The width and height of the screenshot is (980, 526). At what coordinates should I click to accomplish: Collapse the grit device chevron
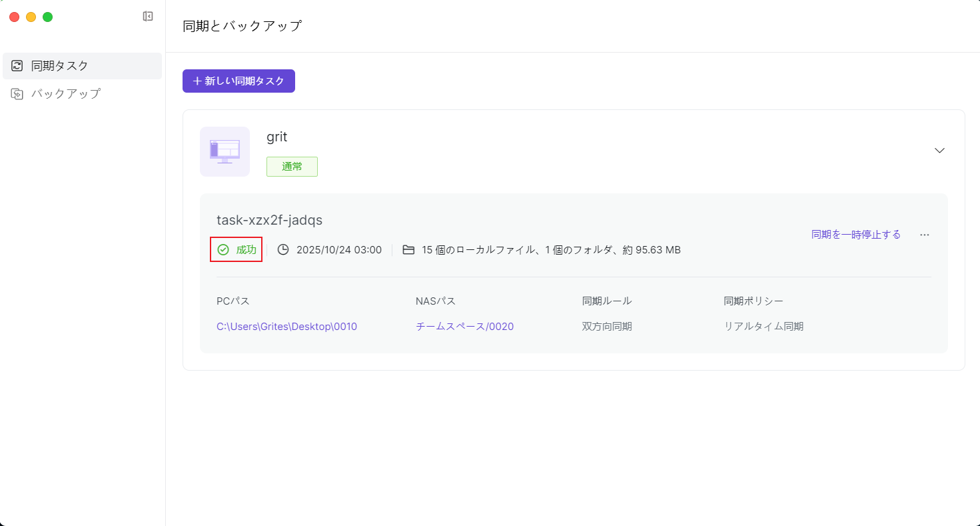pyautogui.click(x=939, y=151)
